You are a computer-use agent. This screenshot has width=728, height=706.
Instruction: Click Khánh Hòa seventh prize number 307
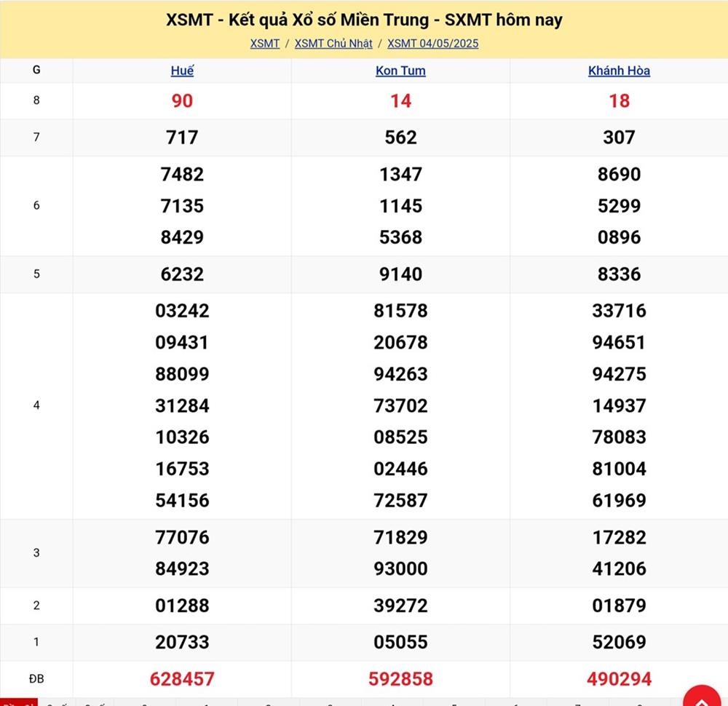(619, 137)
